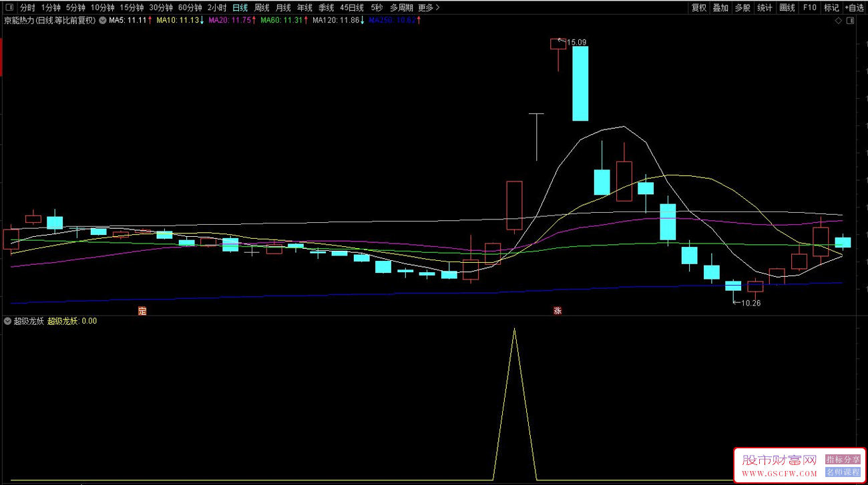Expand the MA indicator settings dropdown arrow
This screenshot has width=868, height=485.
[x=103, y=21]
